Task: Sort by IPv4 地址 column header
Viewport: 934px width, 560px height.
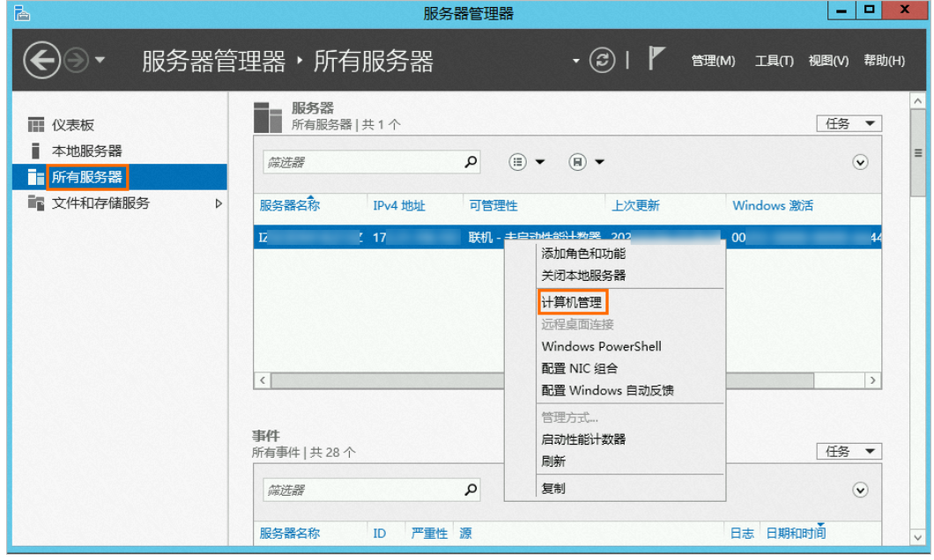Action: point(399,205)
